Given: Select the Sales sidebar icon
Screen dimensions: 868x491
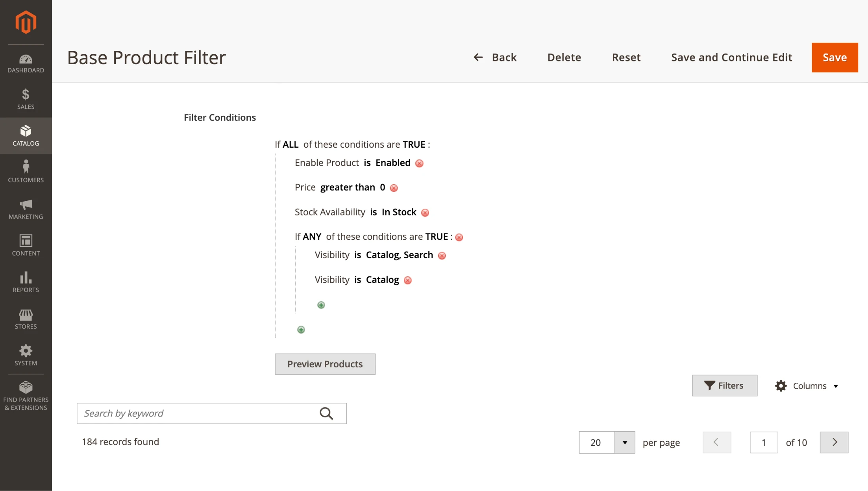Looking at the screenshot, I should pos(26,99).
